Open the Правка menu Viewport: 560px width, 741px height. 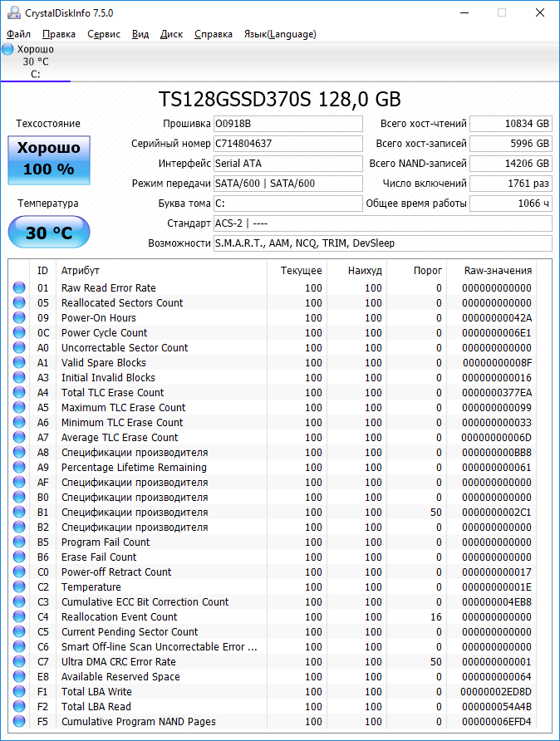point(59,34)
